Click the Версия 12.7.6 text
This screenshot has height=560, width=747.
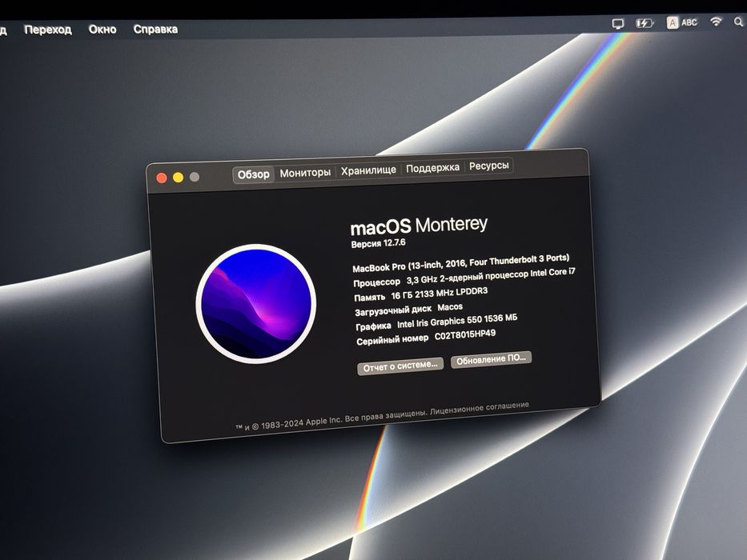coord(378,243)
